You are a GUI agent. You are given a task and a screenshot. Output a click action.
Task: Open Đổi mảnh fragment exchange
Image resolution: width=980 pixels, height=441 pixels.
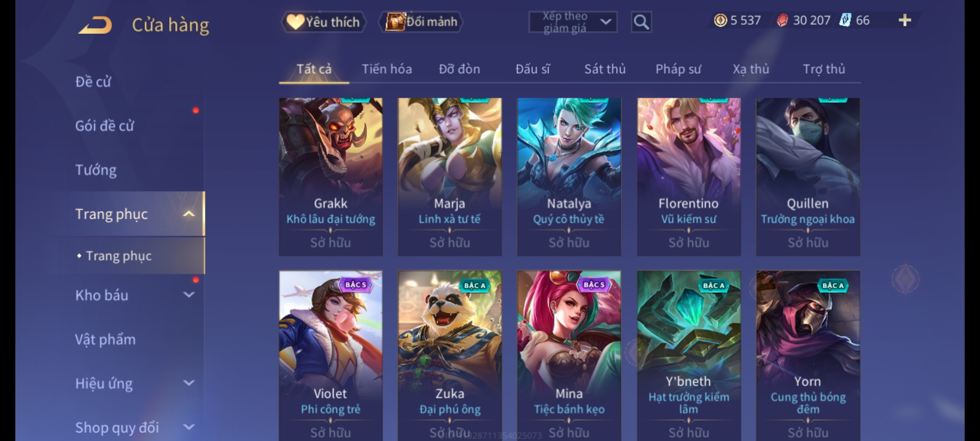pos(421,22)
